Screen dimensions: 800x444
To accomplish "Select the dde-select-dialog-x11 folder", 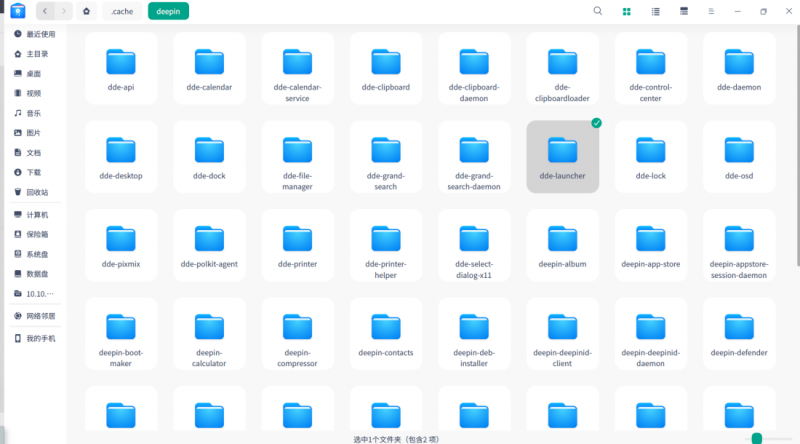I will coord(474,245).
